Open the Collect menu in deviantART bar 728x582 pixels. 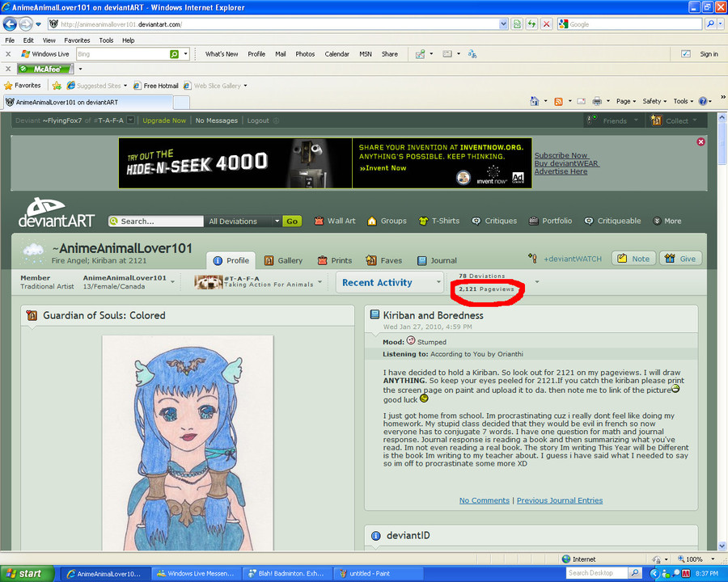(x=675, y=120)
